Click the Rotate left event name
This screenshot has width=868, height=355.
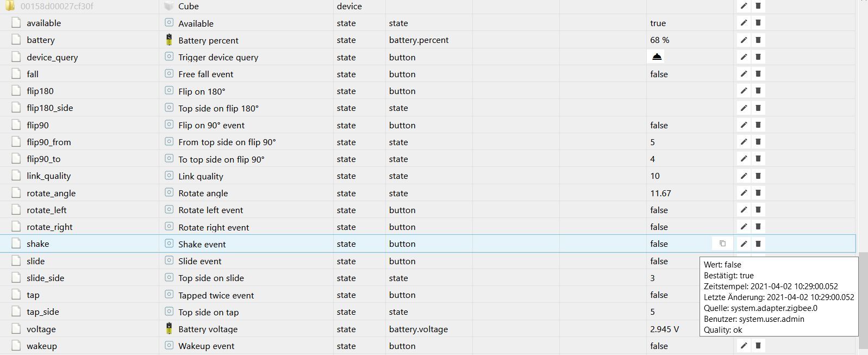coord(210,210)
